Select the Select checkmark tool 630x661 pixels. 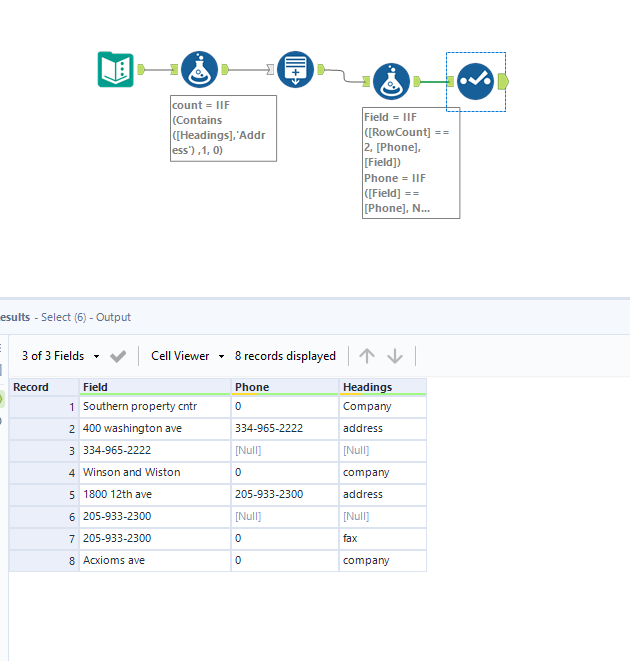coord(475,81)
